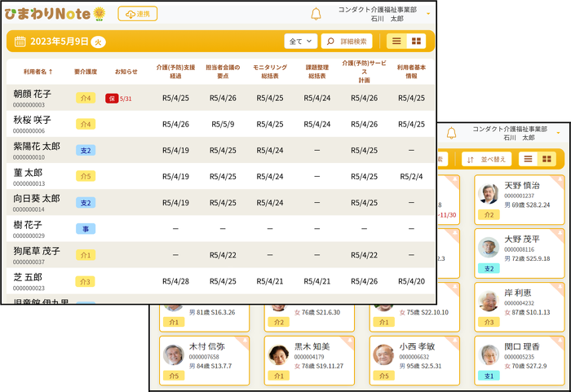Toggle list view in the back window
Screen dimensions: 571x392
point(529,160)
